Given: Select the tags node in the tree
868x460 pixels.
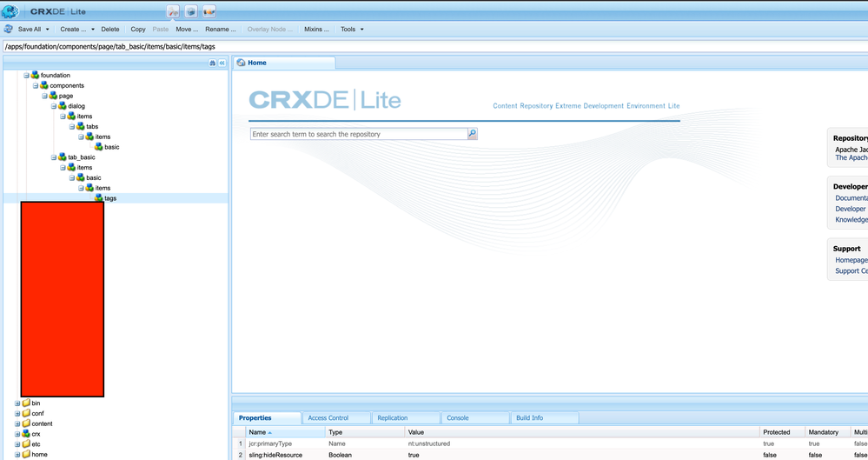Looking at the screenshot, I should tap(110, 198).
